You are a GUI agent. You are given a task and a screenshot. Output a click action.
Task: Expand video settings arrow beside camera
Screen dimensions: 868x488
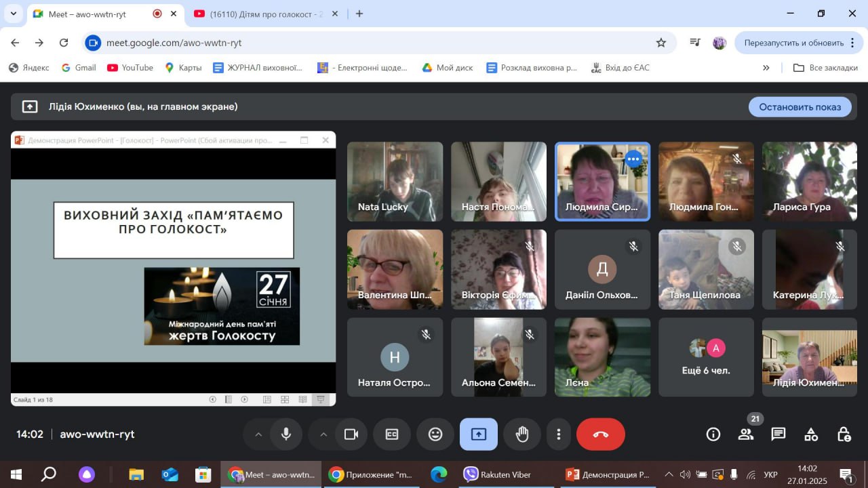[323, 434]
